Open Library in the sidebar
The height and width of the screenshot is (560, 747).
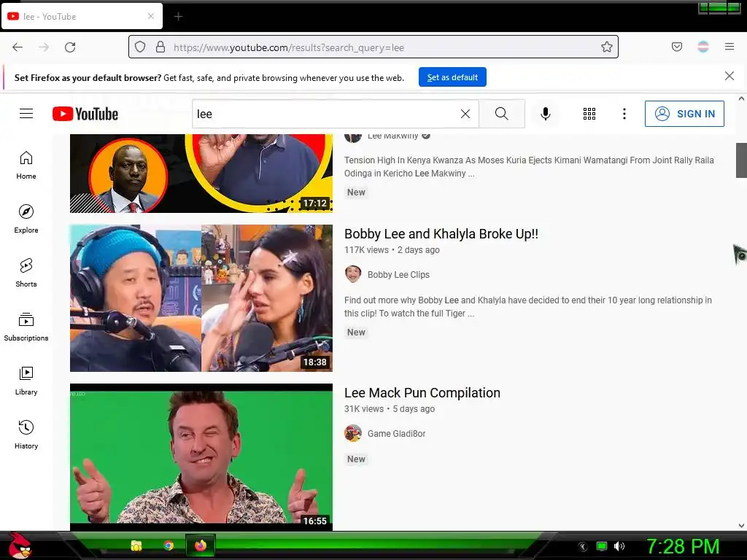click(x=26, y=381)
